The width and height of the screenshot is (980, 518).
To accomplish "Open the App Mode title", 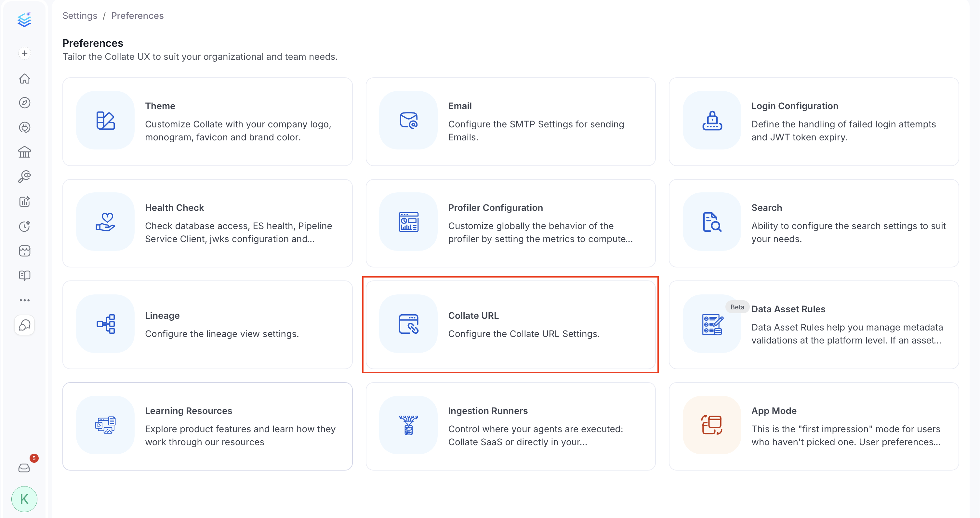I will pos(774,411).
